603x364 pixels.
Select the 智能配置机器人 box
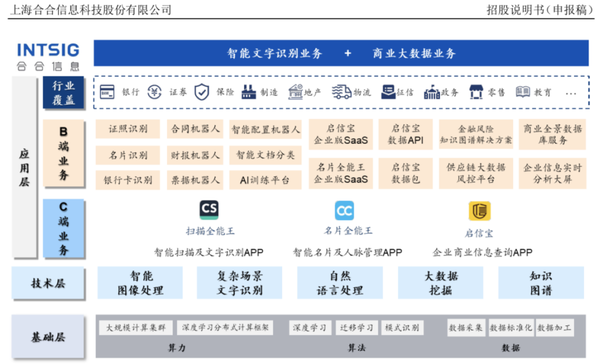265,129
